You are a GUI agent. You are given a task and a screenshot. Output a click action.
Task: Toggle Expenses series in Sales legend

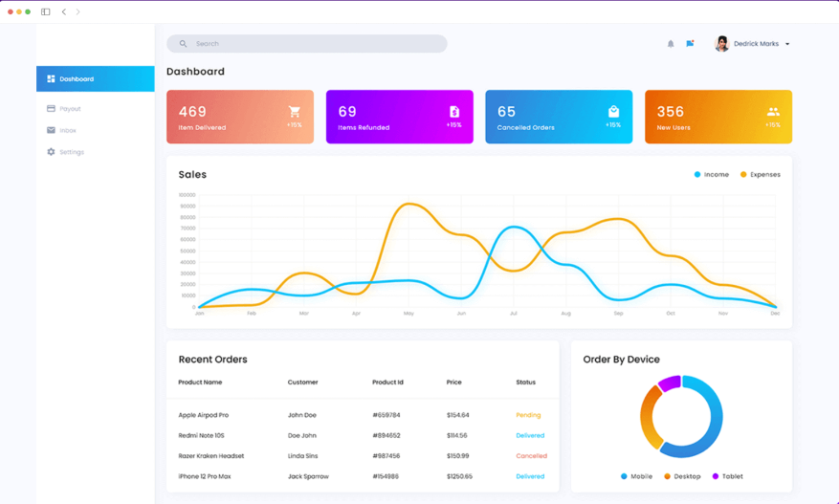pyautogui.click(x=760, y=175)
